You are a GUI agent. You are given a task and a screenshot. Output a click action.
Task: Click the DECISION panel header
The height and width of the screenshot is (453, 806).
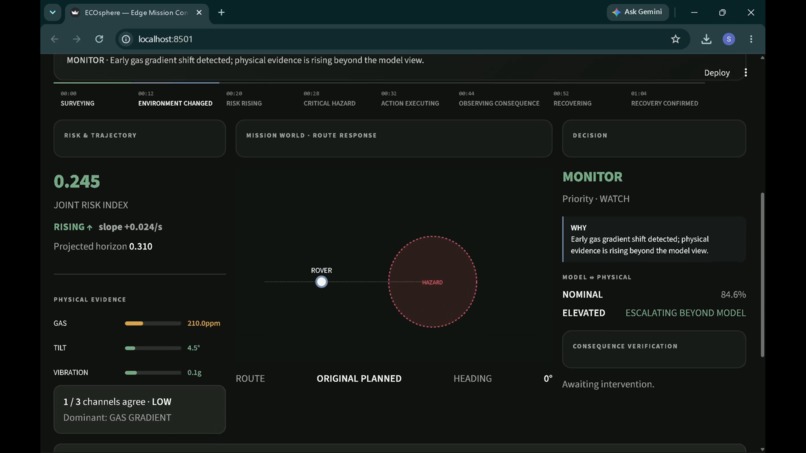(x=654, y=138)
